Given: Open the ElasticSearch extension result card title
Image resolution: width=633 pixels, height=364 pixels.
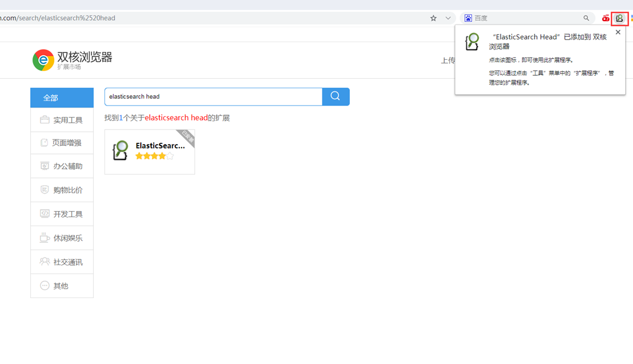Looking at the screenshot, I should pos(160,146).
